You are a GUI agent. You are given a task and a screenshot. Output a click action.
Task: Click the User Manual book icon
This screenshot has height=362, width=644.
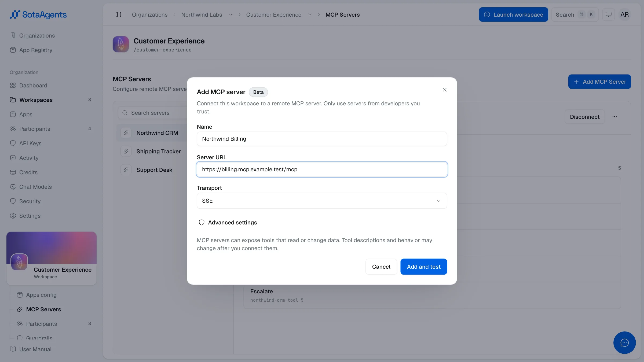(13, 349)
